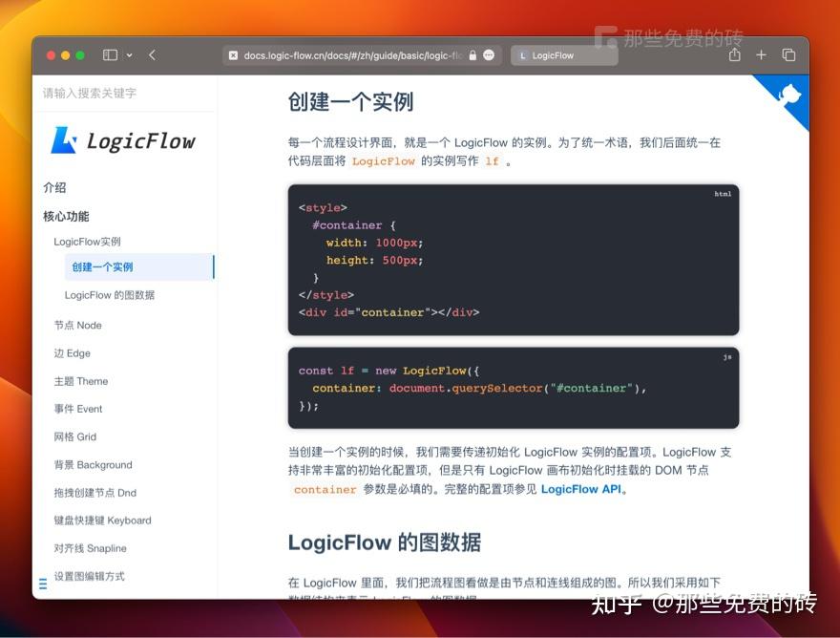
Task: Click the inline code word lf
Action: pyautogui.click(x=493, y=161)
